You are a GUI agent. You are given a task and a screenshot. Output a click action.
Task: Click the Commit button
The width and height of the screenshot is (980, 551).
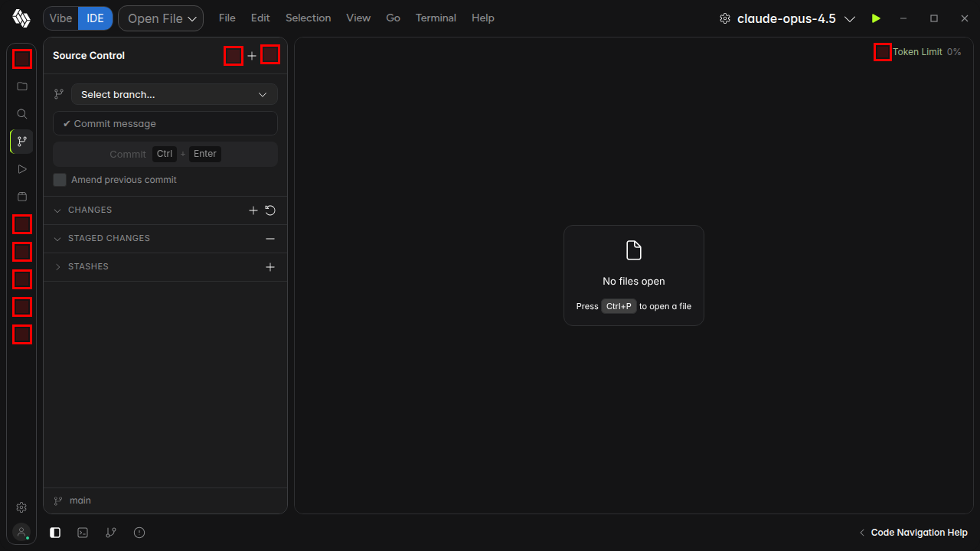pyautogui.click(x=165, y=154)
